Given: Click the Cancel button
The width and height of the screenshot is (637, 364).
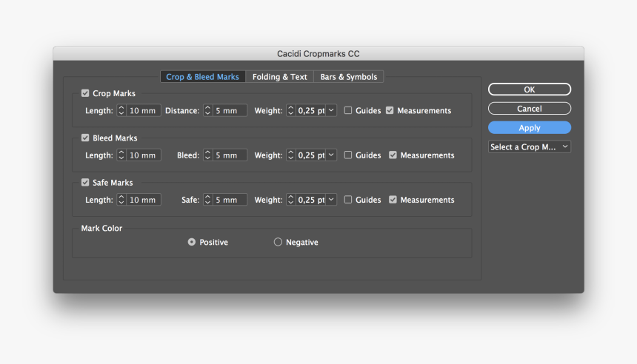Looking at the screenshot, I should pyautogui.click(x=530, y=108).
